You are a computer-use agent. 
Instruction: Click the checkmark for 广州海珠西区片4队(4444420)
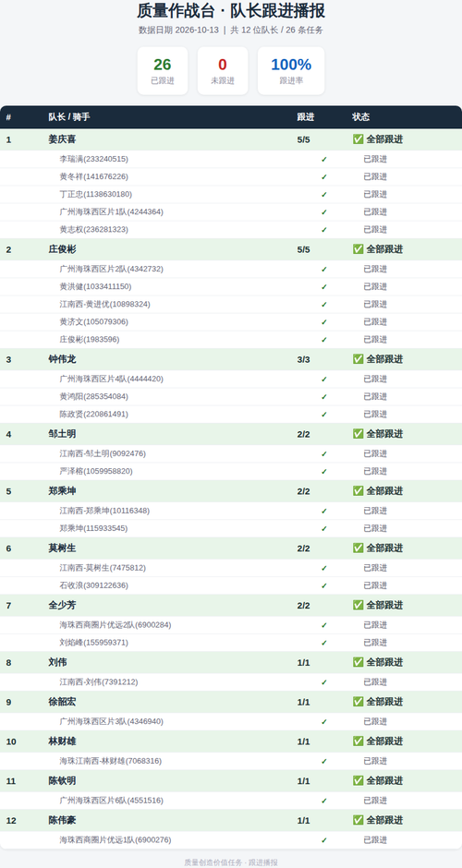pyautogui.click(x=324, y=380)
